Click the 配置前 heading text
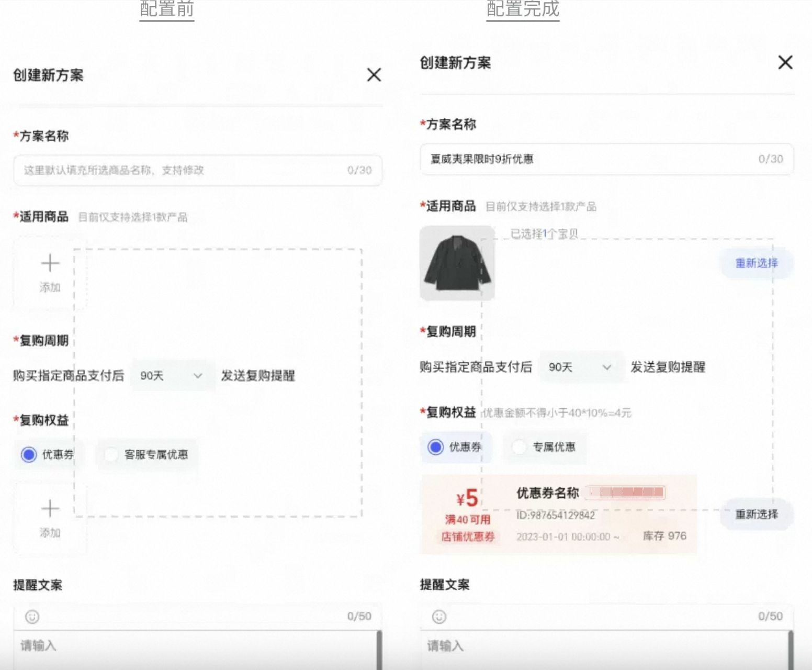Viewport: 812px width, 670px height. (x=167, y=9)
